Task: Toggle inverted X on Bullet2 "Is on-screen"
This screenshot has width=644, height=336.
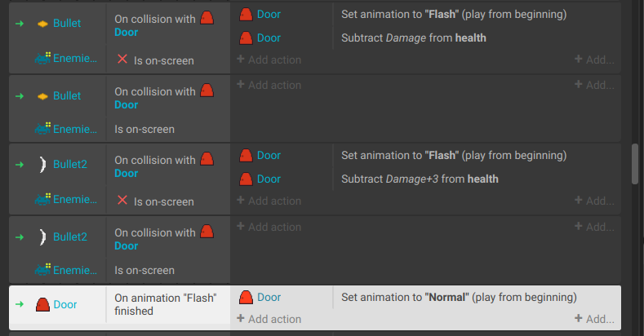Action: 122,200
